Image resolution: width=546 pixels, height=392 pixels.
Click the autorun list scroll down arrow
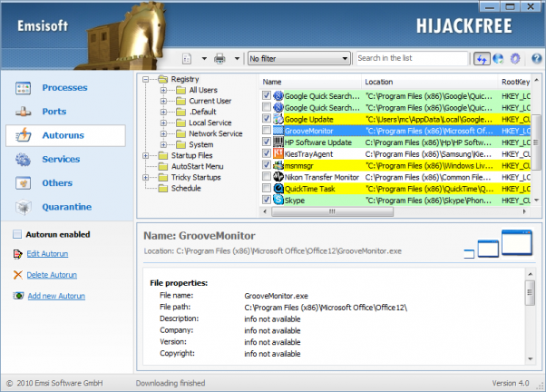(x=536, y=200)
